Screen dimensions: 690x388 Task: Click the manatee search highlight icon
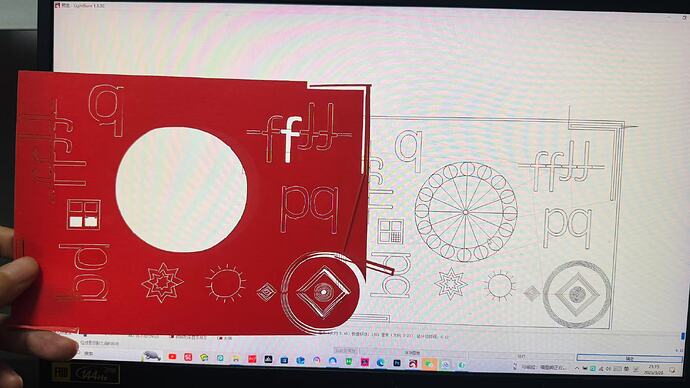pos(152,355)
